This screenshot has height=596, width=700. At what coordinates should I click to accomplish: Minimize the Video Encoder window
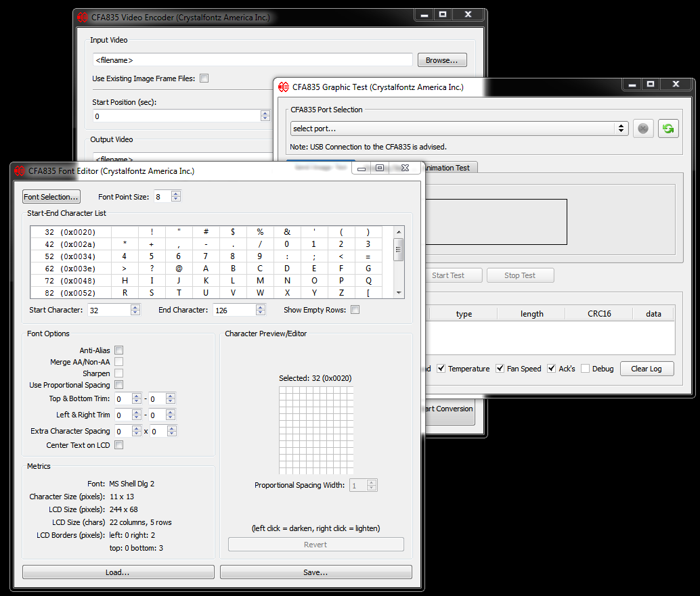coord(424,14)
